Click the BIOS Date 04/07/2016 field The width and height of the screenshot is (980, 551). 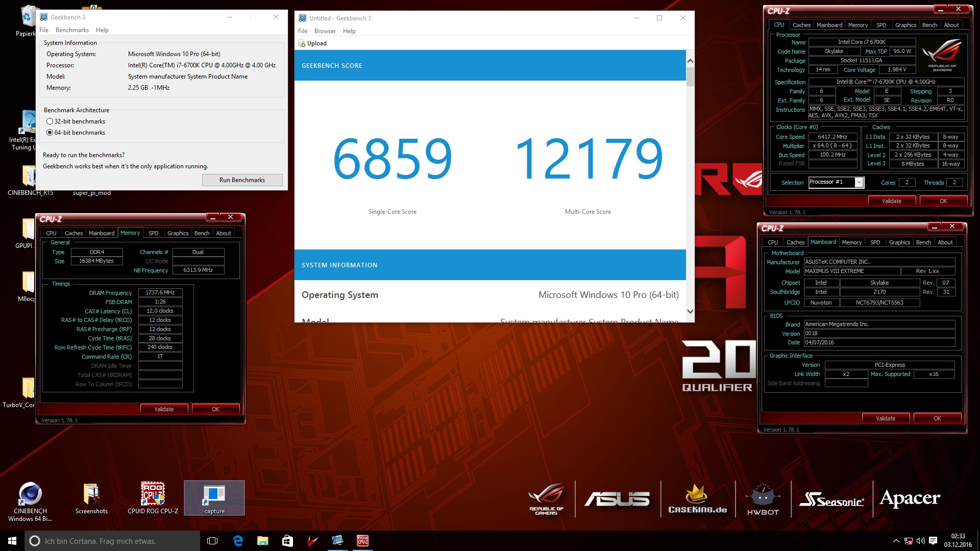879,343
